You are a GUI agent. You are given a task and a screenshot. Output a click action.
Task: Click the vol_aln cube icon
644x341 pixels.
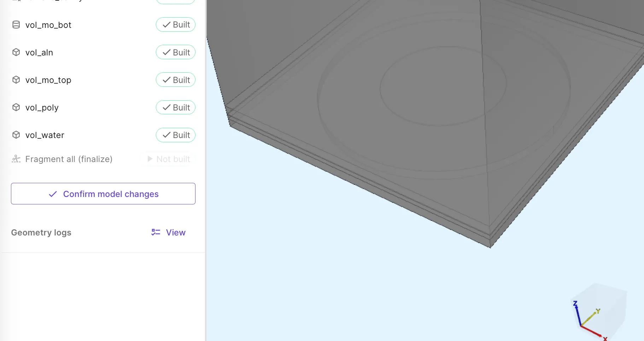tap(16, 52)
